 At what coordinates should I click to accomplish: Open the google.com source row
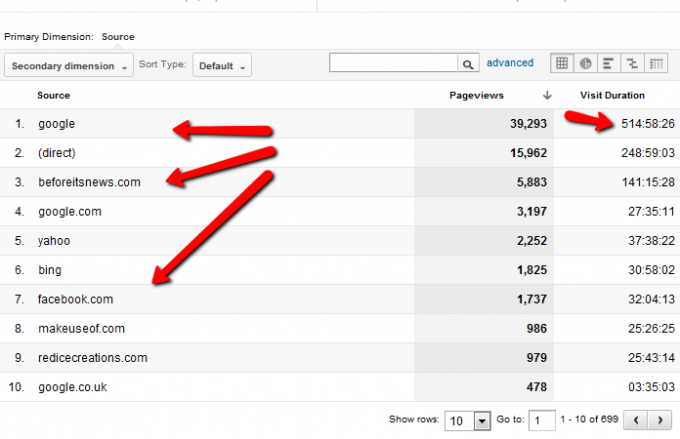[x=70, y=212]
